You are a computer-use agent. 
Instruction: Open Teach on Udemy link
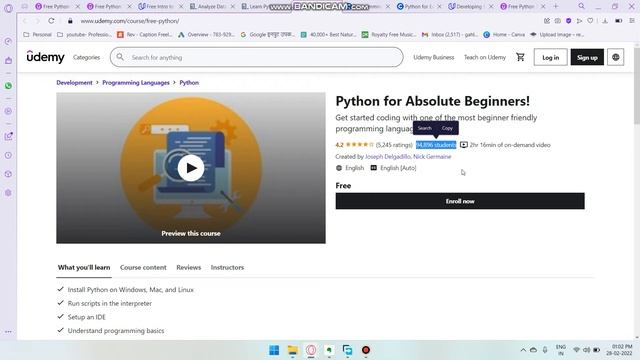point(484,58)
